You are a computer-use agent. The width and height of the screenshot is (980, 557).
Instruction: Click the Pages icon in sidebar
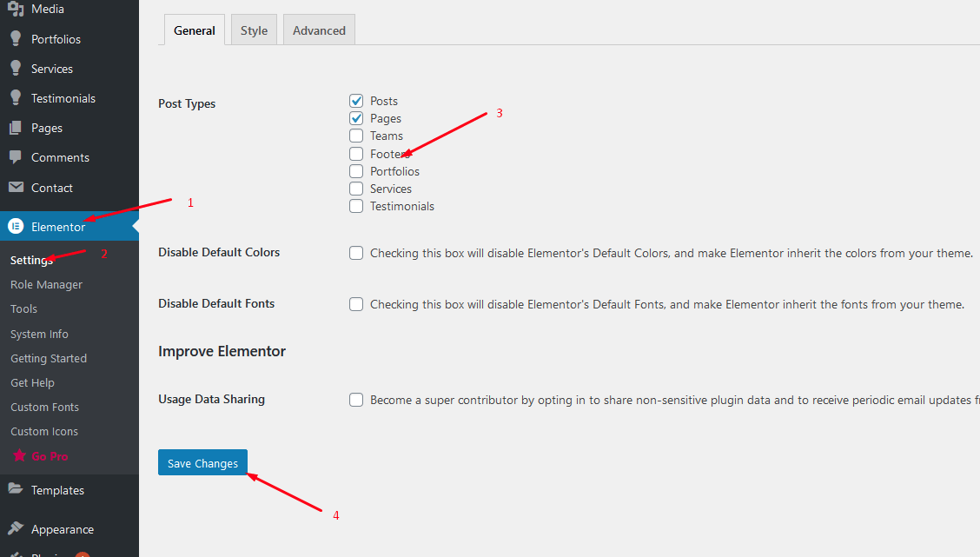tap(16, 128)
